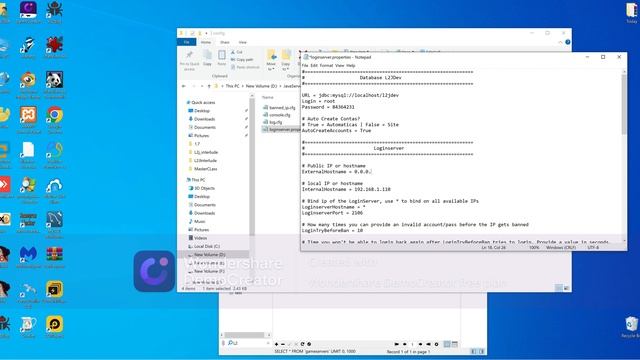Viewport: 640px width, 360px height.
Task: Click the Name column header in Explorer
Action: click(x=268, y=97)
